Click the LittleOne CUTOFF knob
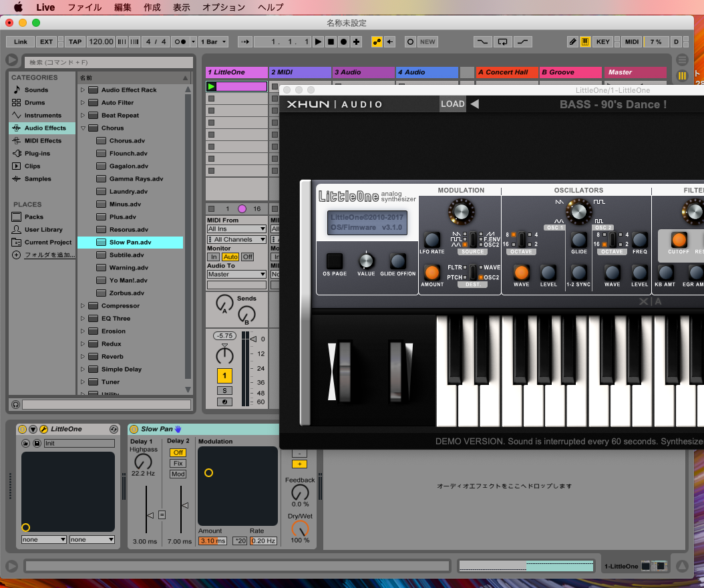This screenshot has height=588, width=704. (x=679, y=240)
